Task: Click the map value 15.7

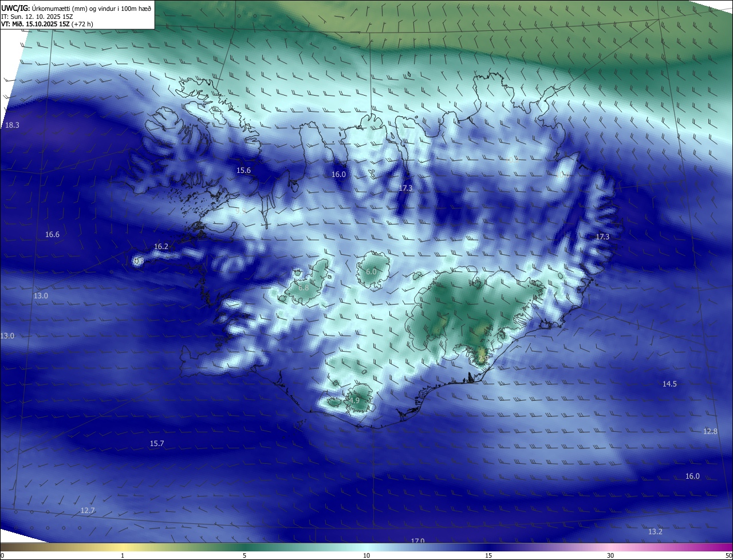Action: [x=157, y=444]
